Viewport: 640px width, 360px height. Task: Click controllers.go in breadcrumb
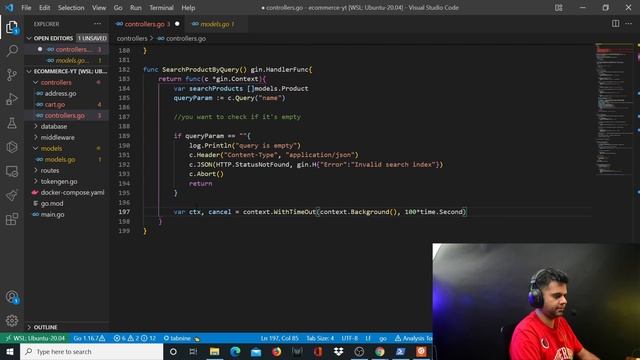[x=186, y=38]
